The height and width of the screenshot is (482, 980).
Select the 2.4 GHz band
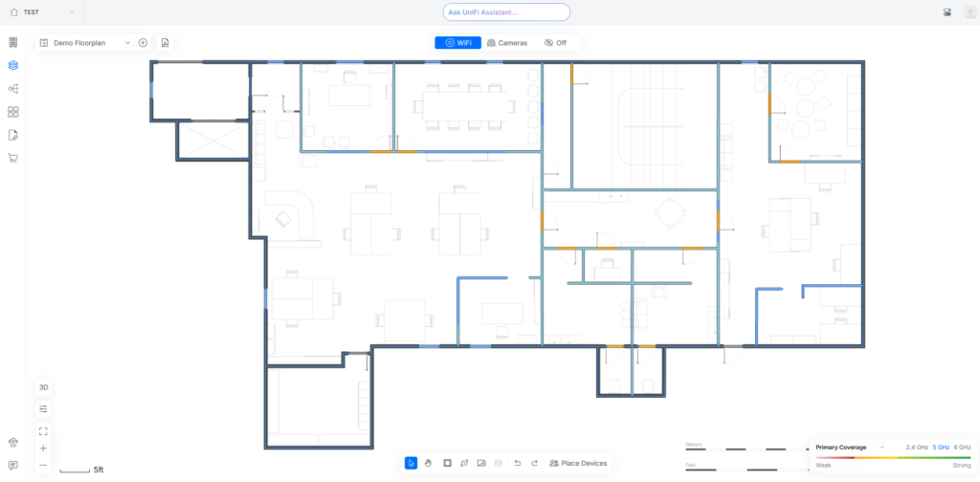917,447
